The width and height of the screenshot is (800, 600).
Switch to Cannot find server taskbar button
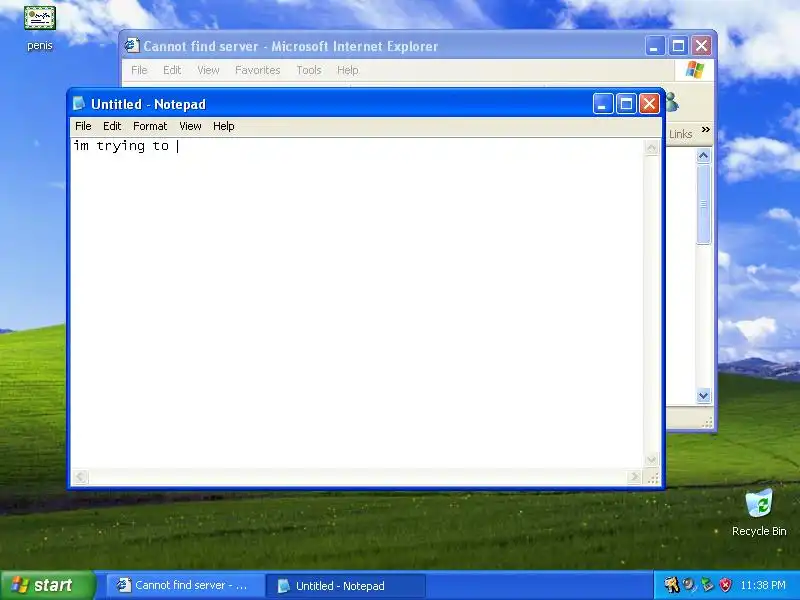tap(183, 585)
